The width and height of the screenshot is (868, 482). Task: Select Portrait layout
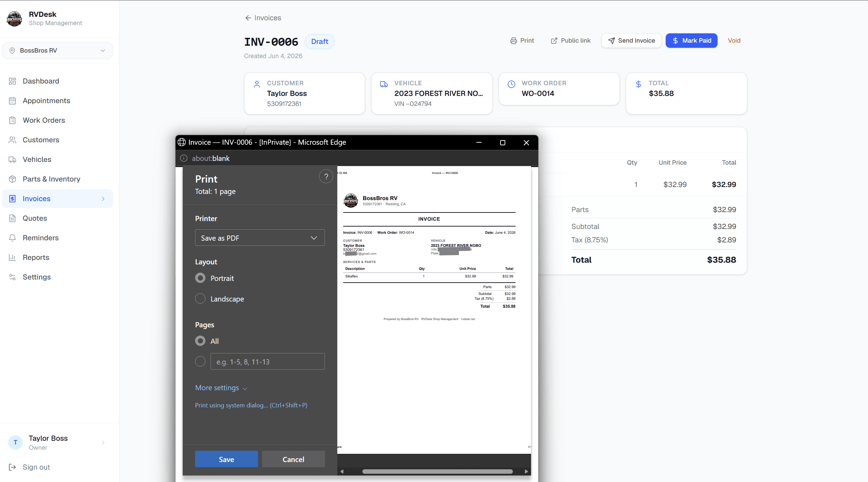pos(200,278)
